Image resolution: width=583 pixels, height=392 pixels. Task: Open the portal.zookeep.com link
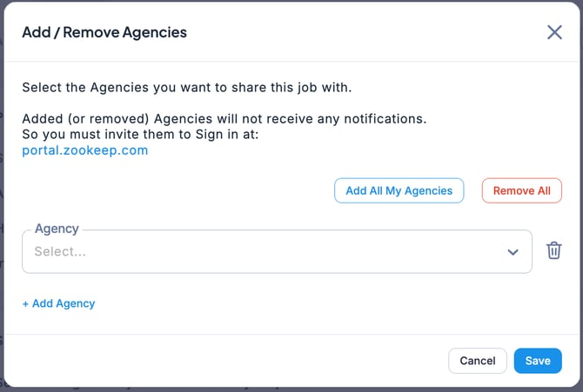[x=85, y=150]
